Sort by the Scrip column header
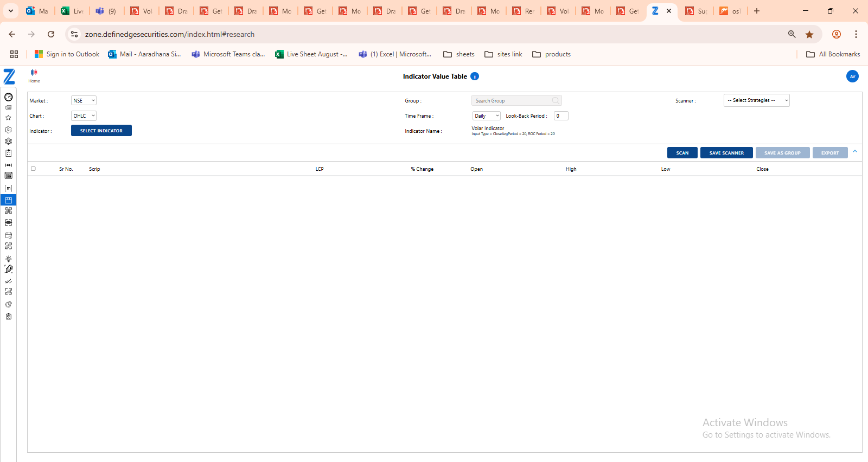The image size is (868, 462). (94, 169)
